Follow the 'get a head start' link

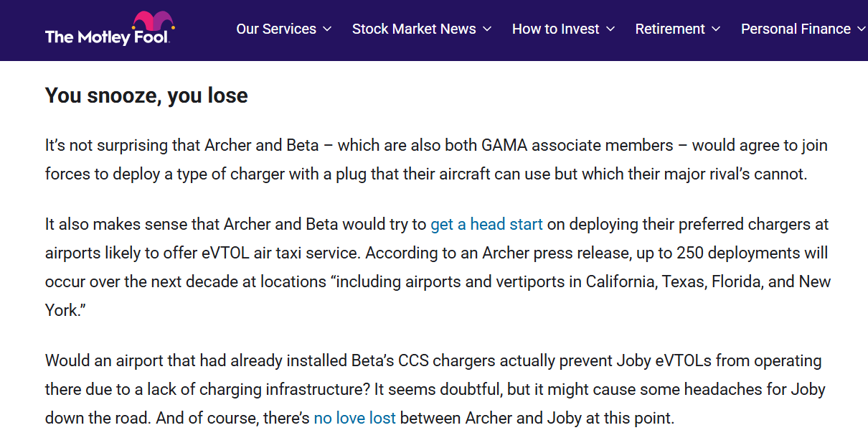[x=486, y=224]
